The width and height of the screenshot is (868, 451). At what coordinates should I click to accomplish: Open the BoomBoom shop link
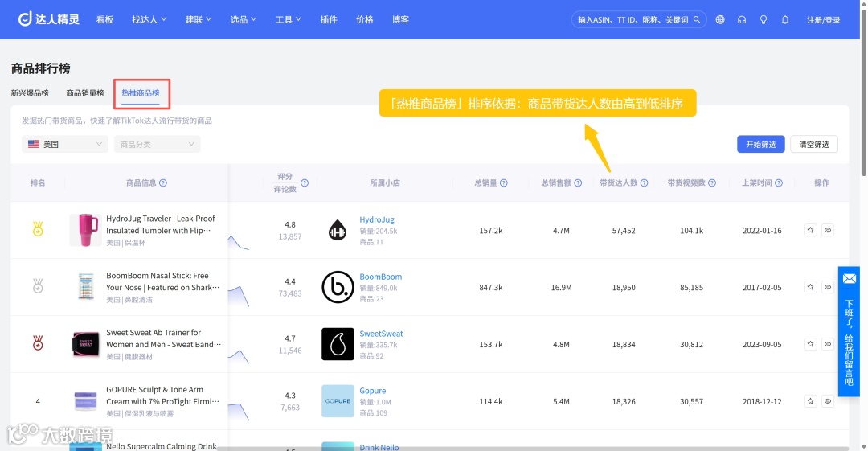click(x=381, y=277)
